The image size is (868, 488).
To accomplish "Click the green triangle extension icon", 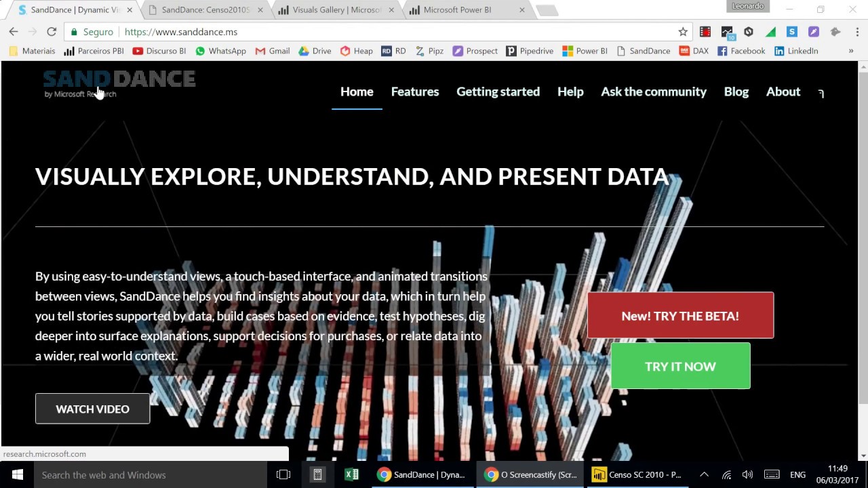I will coord(770,32).
